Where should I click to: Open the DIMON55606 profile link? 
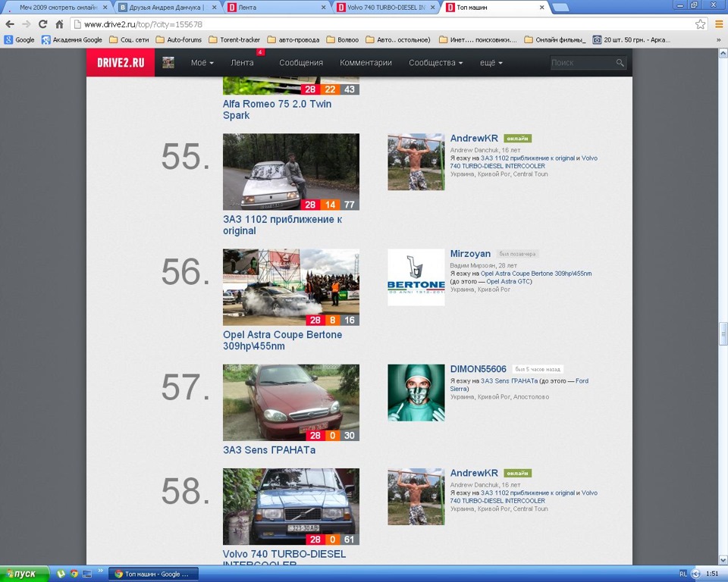479,368
